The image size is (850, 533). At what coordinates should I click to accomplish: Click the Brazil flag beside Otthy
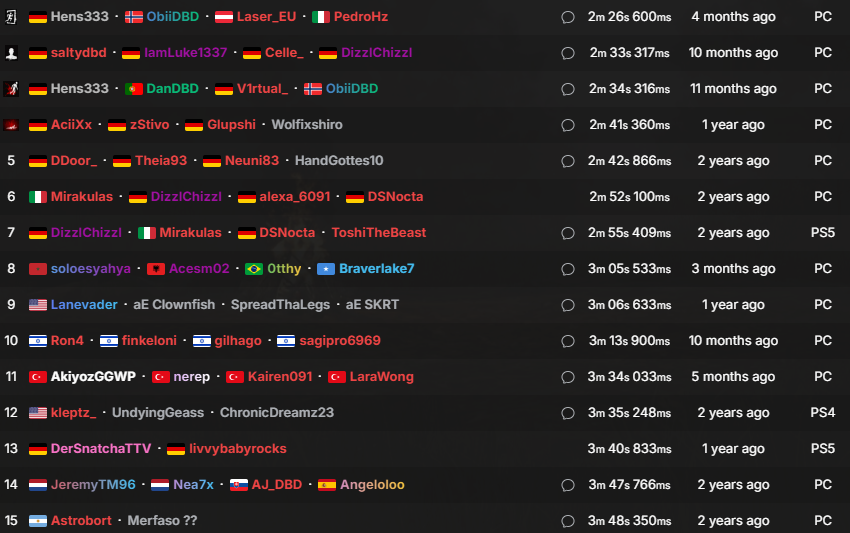pyautogui.click(x=254, y=269)
